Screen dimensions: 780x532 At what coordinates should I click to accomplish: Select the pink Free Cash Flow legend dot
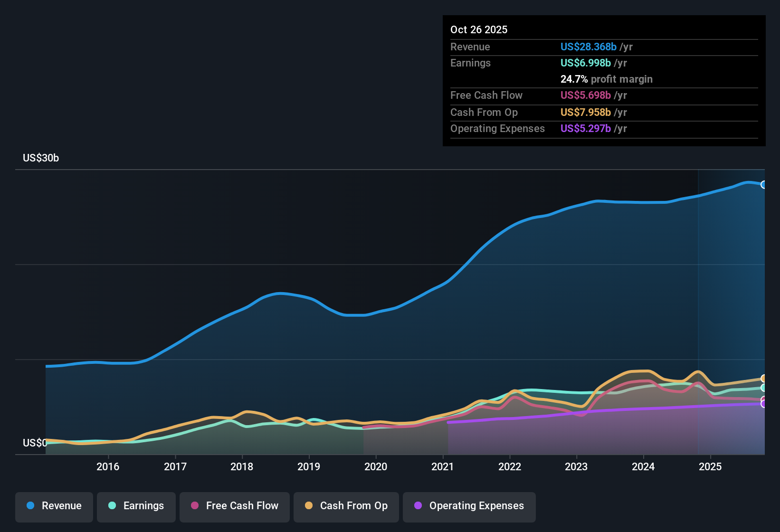tap(195, 506)
